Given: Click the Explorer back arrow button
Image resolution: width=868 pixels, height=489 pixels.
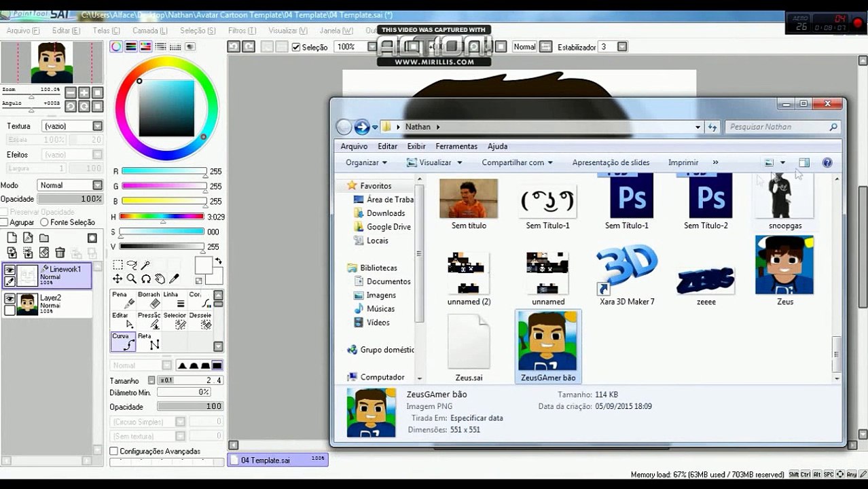Looking at the screenshot, I should pos(345,127).
